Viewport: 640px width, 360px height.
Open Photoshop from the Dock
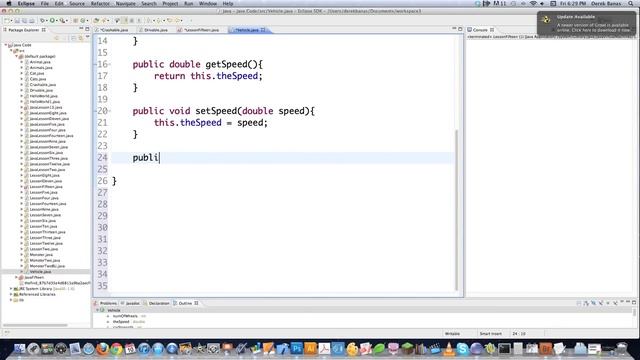[x=297, y=349]
